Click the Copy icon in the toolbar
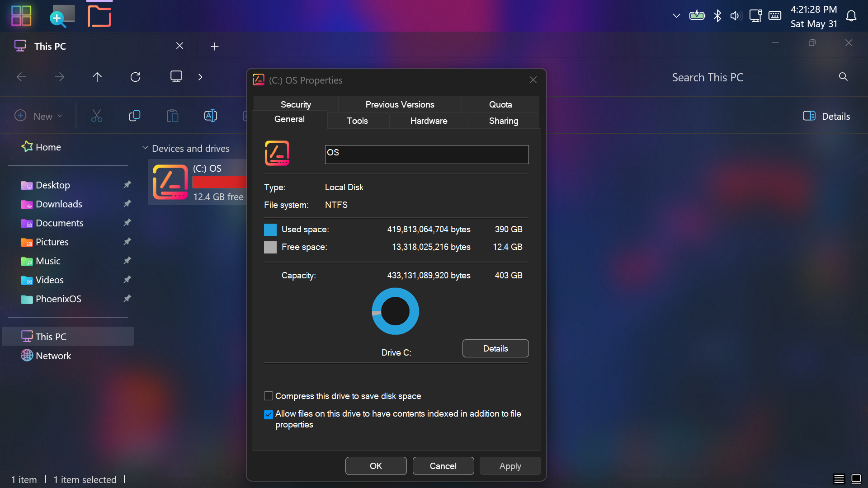Screen dimensions: 868x488 (135, 116)
